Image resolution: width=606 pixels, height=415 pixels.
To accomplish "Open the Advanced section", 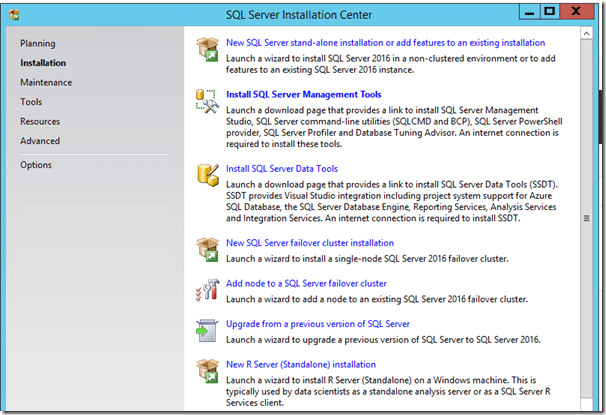I will point(40,141).
